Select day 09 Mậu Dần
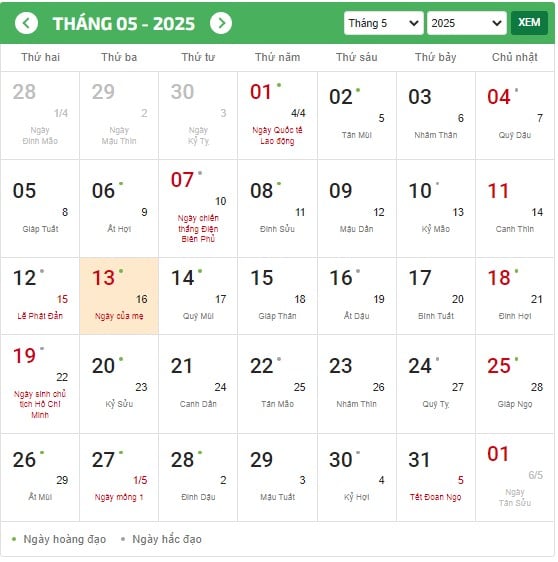558x562 pixels. pos(357,208)
